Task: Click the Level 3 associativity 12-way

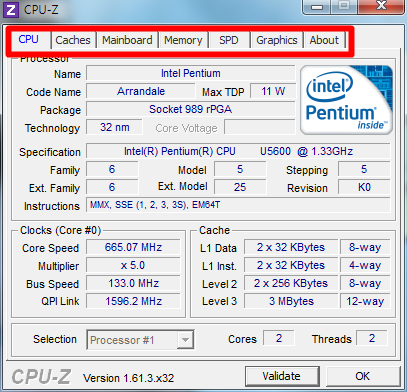Action: 365,301
